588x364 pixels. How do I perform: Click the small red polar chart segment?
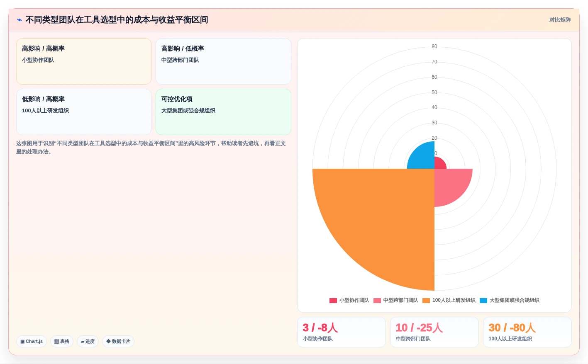point(439,164)
